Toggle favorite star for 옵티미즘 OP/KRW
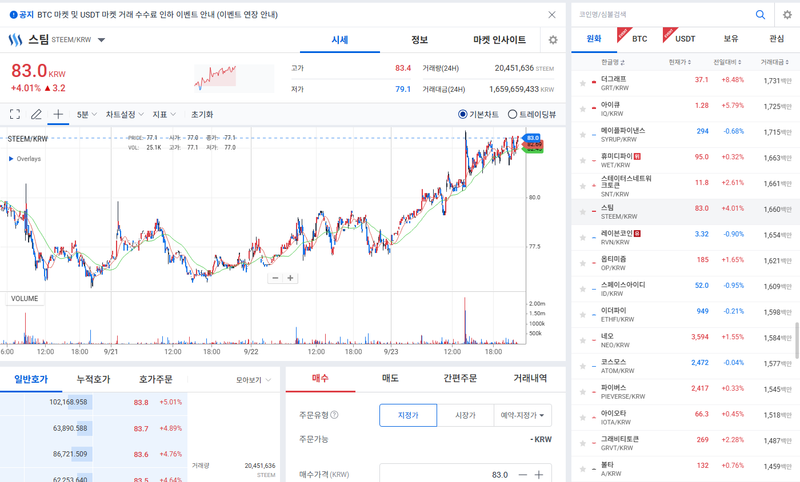This screenshot has width=800, height=482. [x=583, y=263]
